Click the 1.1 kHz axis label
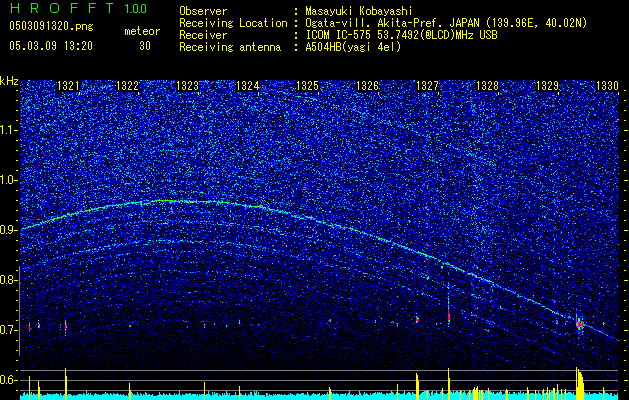The width and height of the screenshot is (629, 400). tap(9, 130)
